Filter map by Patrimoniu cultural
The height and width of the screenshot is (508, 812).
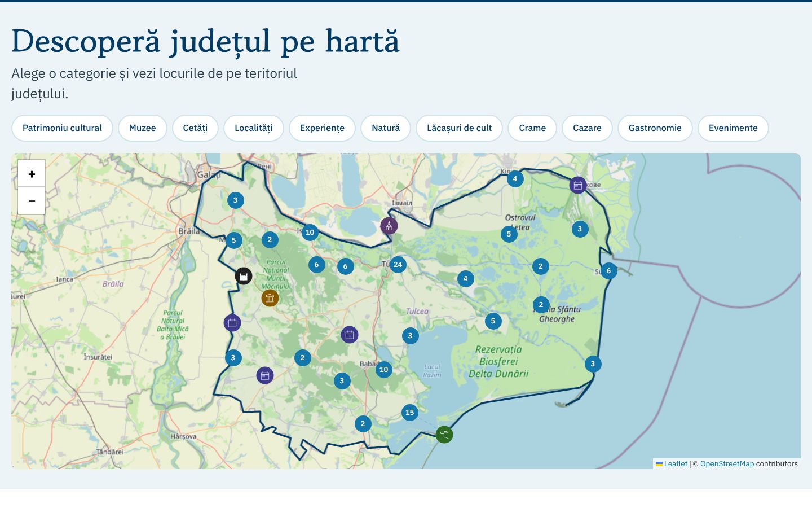(62, 128)
